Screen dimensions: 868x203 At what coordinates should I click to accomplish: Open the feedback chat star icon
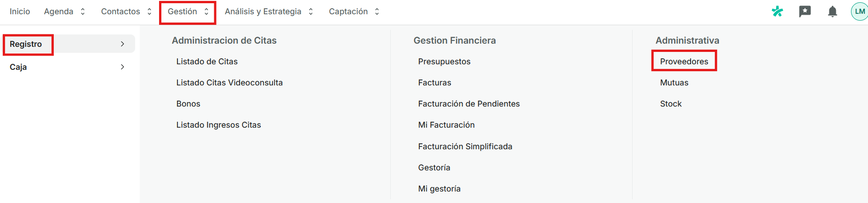pyautogui.click(x=805, y=11)
